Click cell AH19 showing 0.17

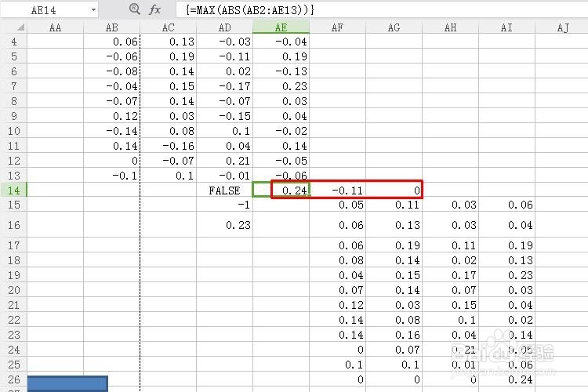[450, 275]
